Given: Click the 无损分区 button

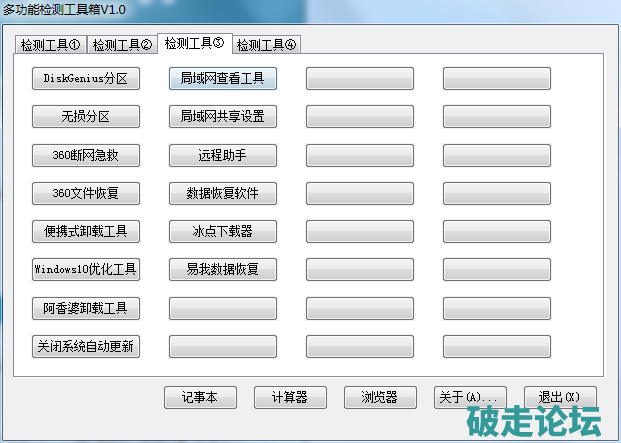Looking at the screenshot, I should [86, 117].
